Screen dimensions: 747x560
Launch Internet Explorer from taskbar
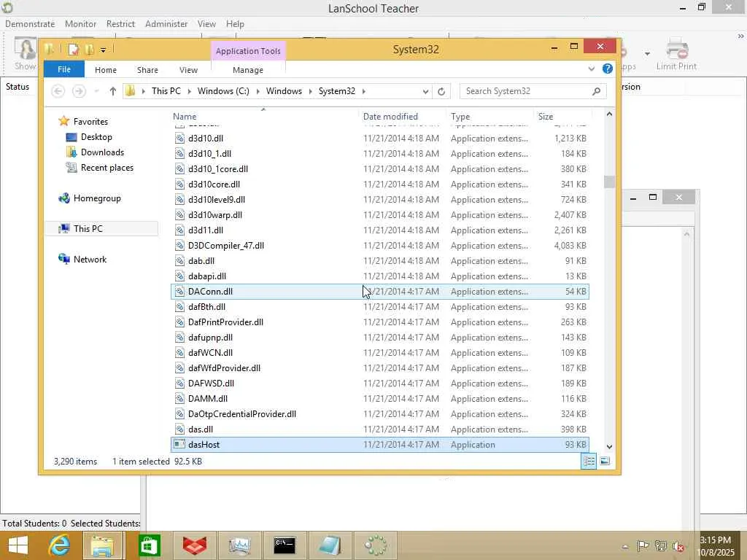[x=59, y=545]
